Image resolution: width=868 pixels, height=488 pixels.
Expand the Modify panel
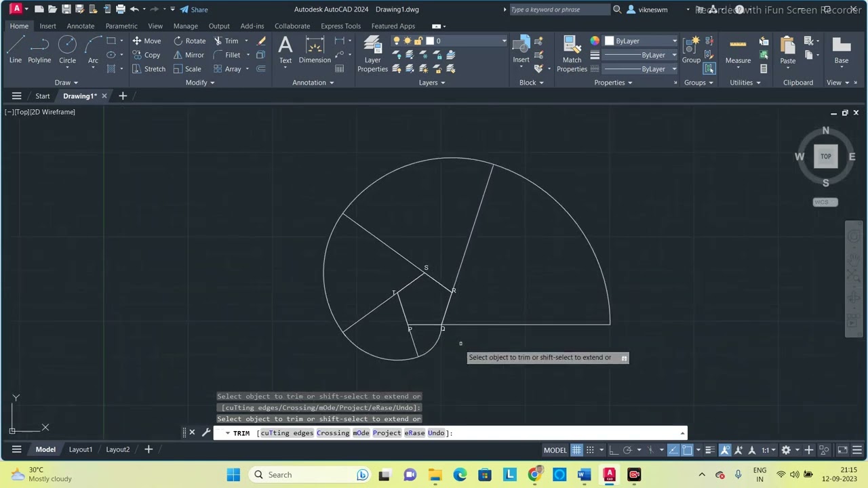click(x=200, y=83)
